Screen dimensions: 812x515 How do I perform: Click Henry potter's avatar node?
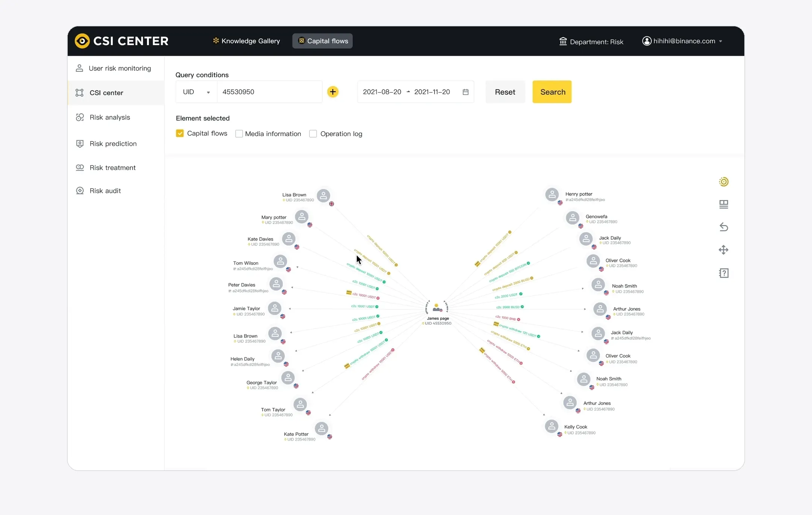(x=552, y=195)
